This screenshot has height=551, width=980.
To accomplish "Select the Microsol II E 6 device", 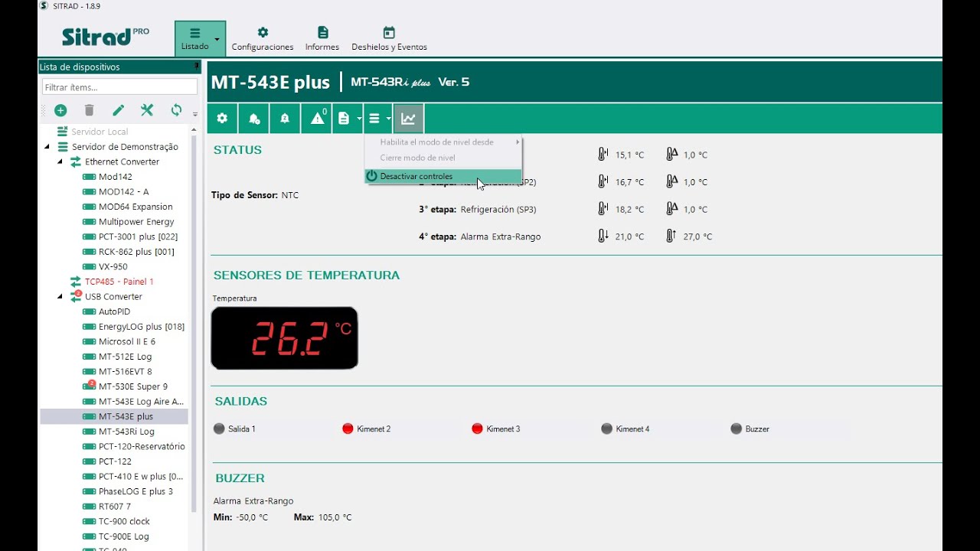I will click(126, 342).
